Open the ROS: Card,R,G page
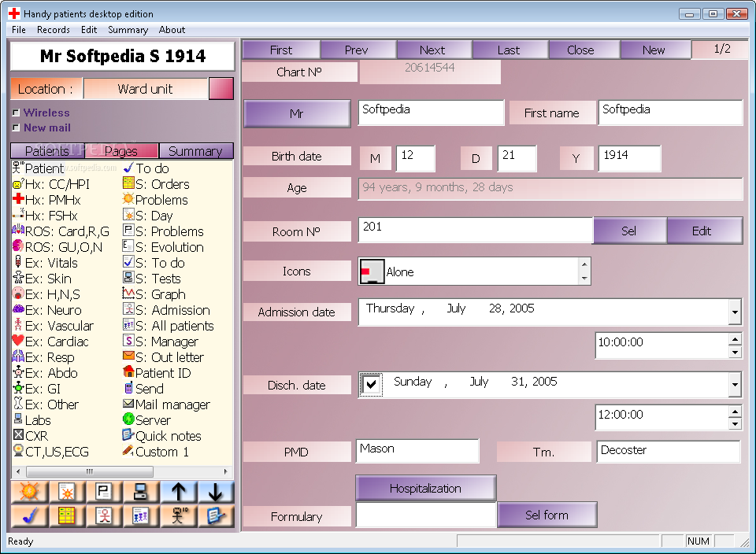The height and width of the screenshot is (554, 756). pyautogui.click(x=61, y=231)
